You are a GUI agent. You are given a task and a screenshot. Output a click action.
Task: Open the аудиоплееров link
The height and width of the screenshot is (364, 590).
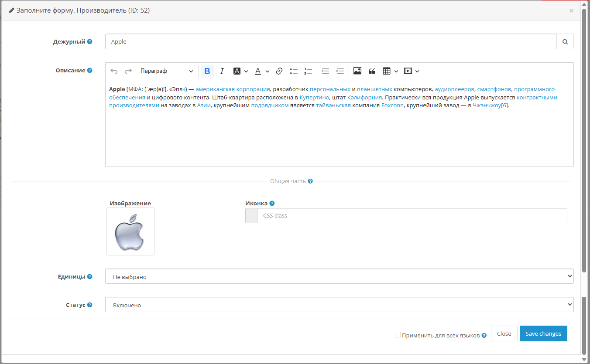coord(454,89)
